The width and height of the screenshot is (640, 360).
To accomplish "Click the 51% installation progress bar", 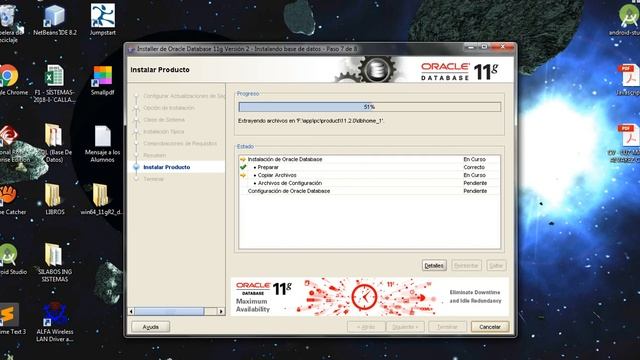I will tap(369, 107).
